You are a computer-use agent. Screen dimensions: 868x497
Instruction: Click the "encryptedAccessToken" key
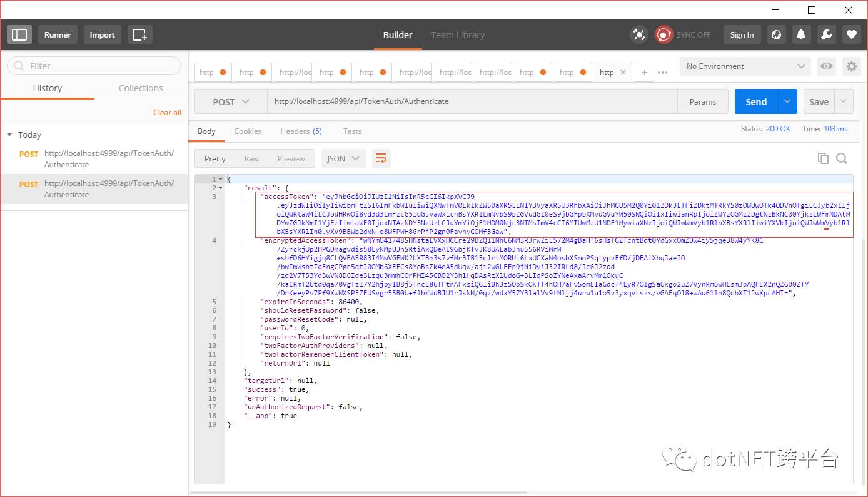coord(304,240)
